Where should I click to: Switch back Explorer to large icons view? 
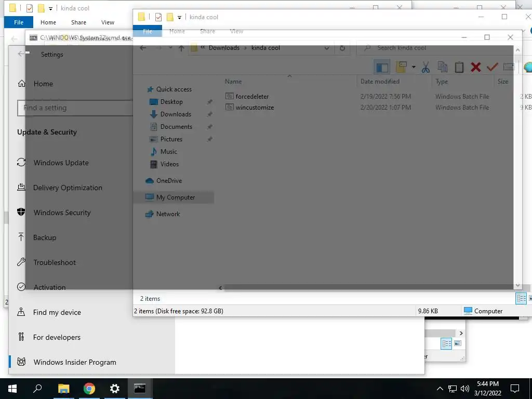point(458,343)
